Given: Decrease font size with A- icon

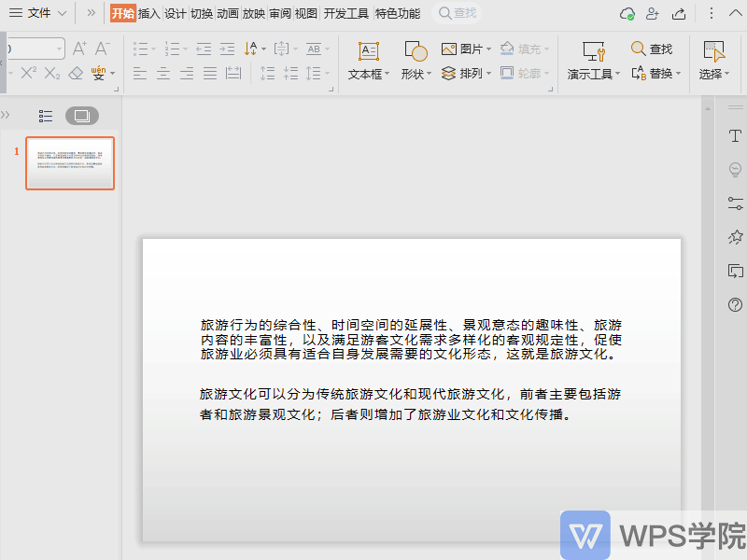Looking at the screenshot, I should [x=102, y=49].
